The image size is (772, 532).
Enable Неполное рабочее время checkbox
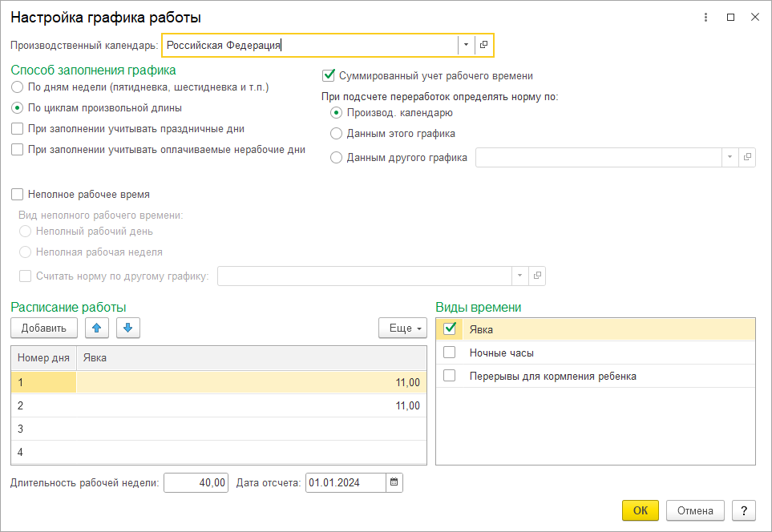pyautogui.click(x=17, y=195)
